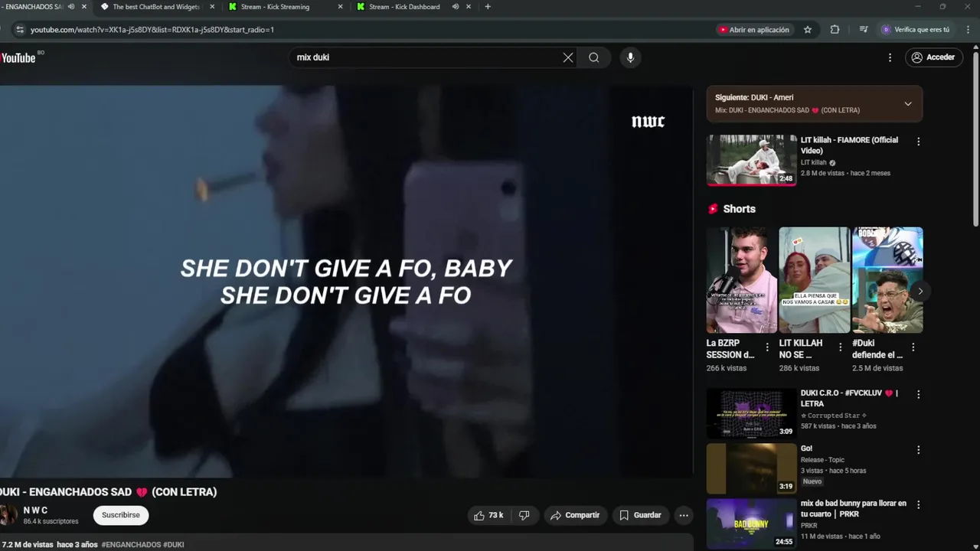Open La BZRP SESSION short
980x551 pixels.
point(741,280)
